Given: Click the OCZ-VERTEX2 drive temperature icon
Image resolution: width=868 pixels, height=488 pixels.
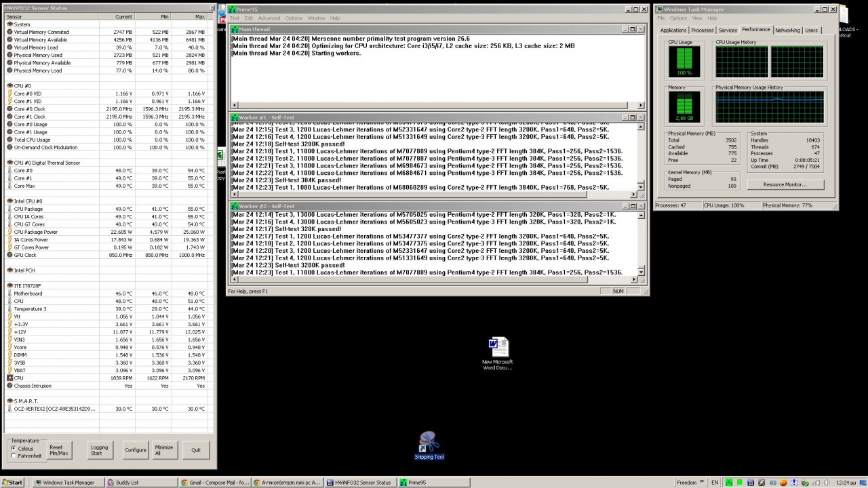Looking at the screenshot, I should pos(9,409).
